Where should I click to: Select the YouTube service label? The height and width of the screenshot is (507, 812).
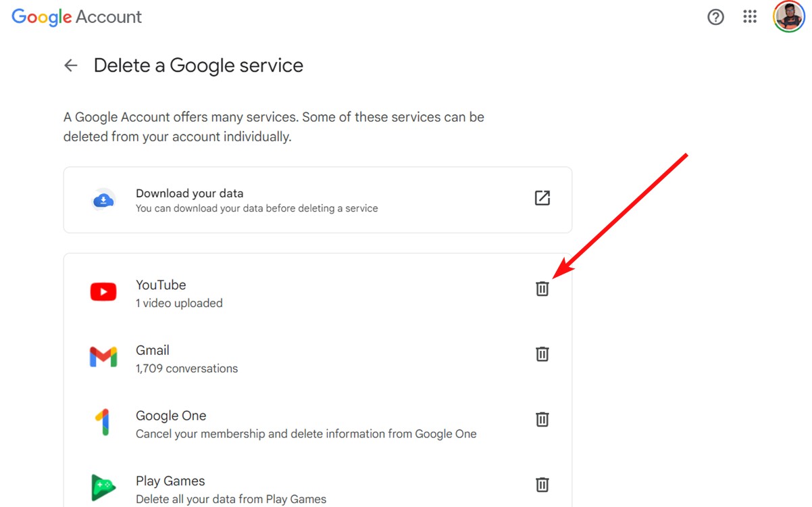click(161, 285)
